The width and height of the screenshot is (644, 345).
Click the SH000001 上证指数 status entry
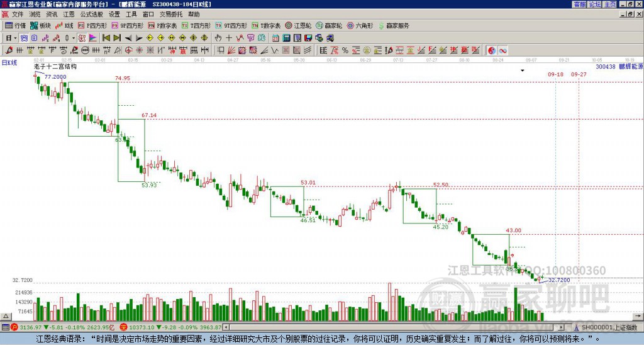tap(609, 328)
